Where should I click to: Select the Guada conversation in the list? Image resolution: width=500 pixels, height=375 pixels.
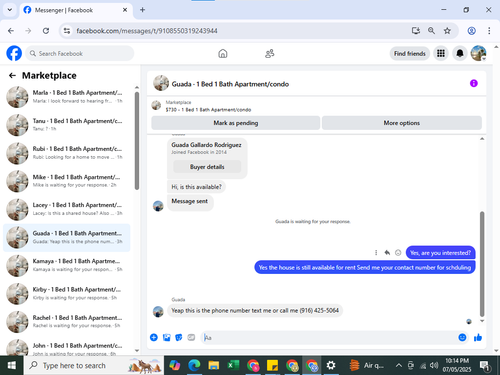67,237
